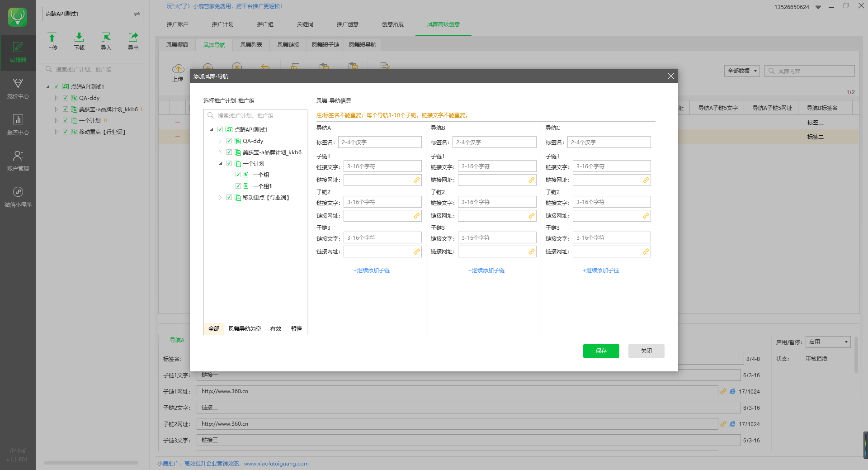Click browser icon beside 子链1网址 field
This screenshot has width=868, height=470.
tap(732, 391)
